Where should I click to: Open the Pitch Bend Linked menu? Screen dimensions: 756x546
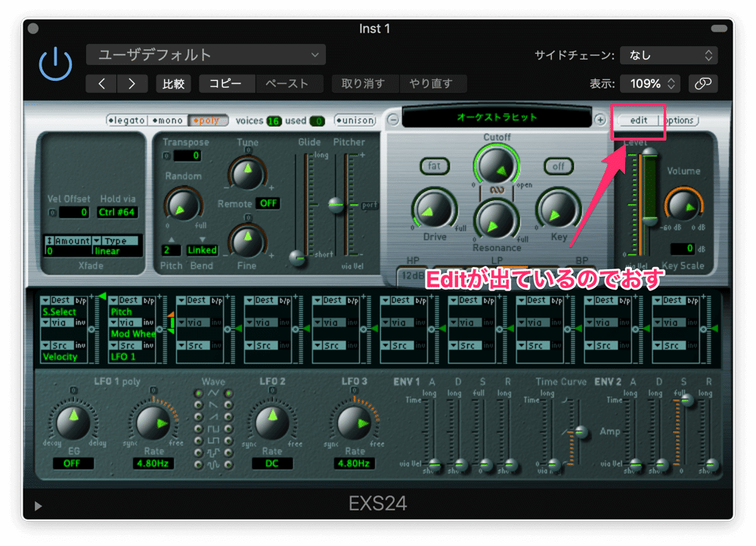click(202, 250)
